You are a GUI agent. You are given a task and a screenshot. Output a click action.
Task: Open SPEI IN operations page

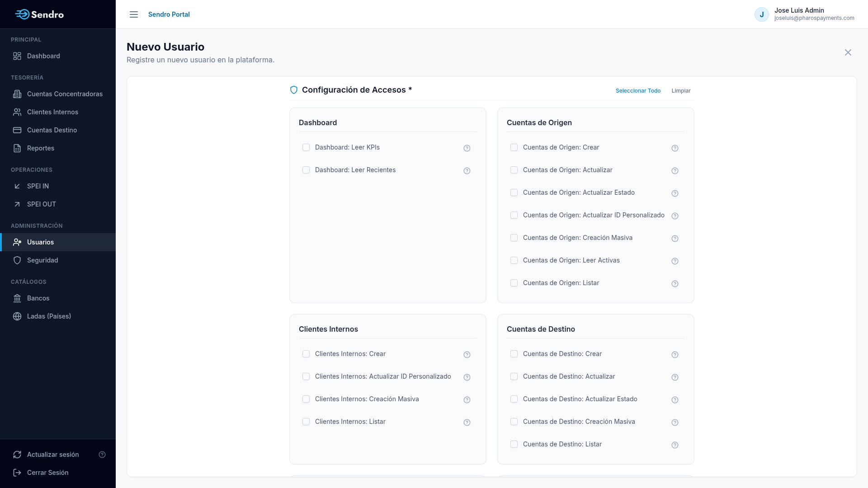pos(58,186)
